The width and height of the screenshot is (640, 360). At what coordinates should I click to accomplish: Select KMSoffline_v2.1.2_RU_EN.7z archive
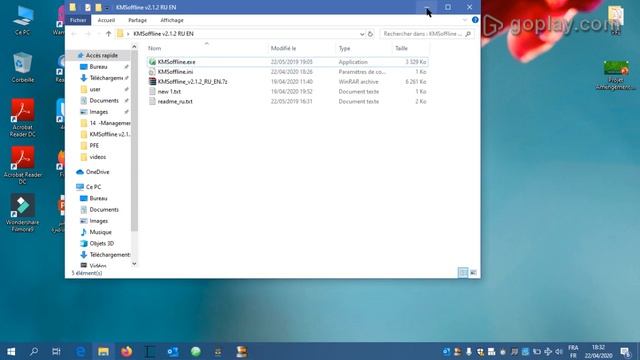point(287,82)
